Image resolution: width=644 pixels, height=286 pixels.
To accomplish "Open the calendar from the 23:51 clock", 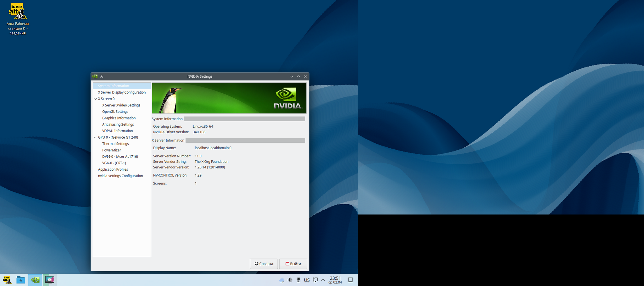I will (335, 280).
